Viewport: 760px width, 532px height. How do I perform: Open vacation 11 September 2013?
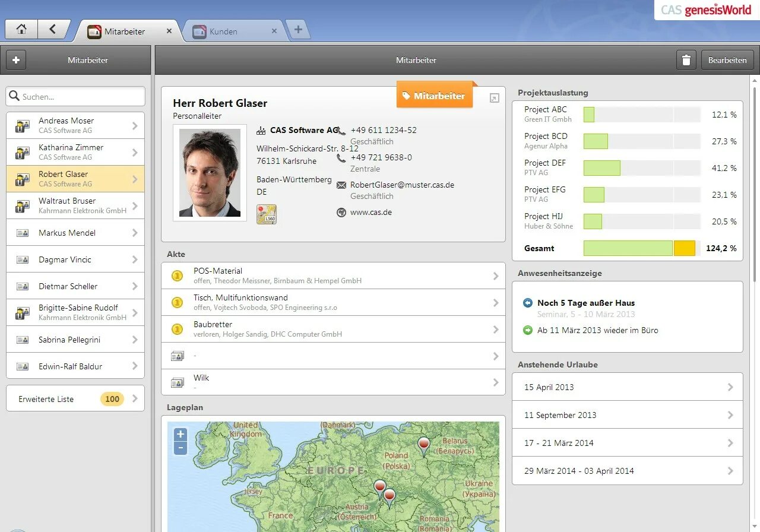(x=628, y=415)
